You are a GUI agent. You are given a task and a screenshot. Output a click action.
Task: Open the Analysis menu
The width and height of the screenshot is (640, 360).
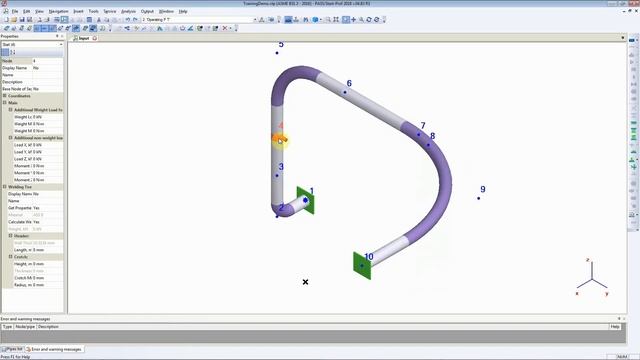coord(128,11)
